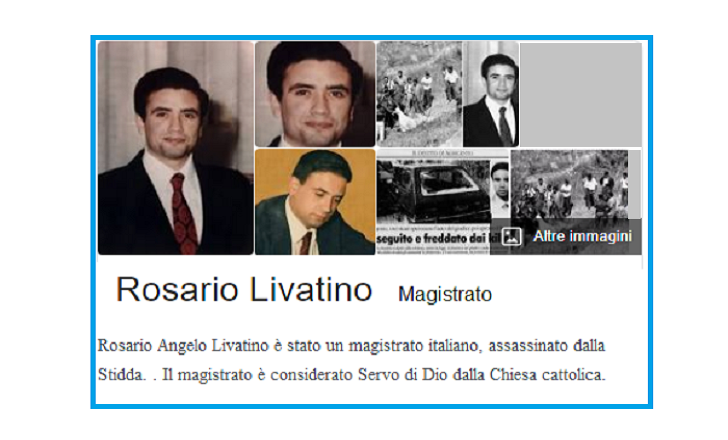Open the crowd photo above Altre immagini
Screen dimensions: 728x440
click(x=576, y=184)
